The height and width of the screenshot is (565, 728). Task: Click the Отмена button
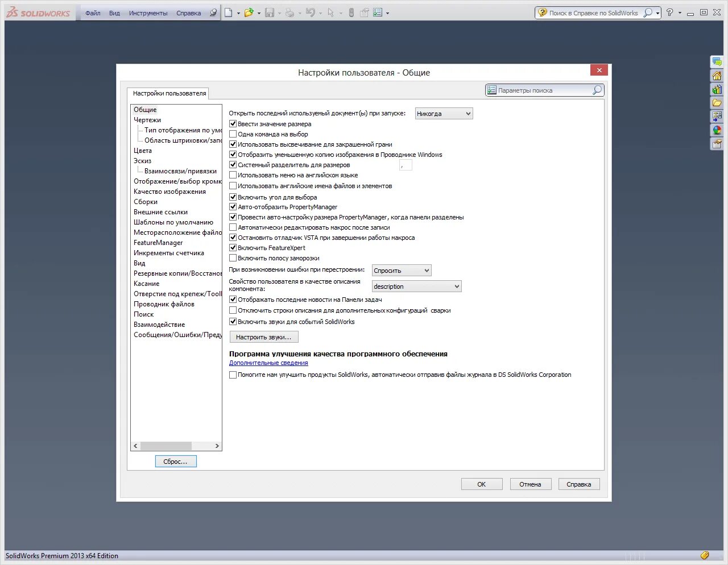[530, 484]
